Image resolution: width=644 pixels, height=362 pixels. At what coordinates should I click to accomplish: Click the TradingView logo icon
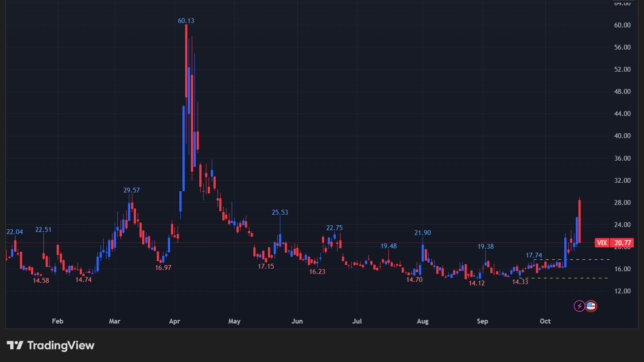click(15, 345)
